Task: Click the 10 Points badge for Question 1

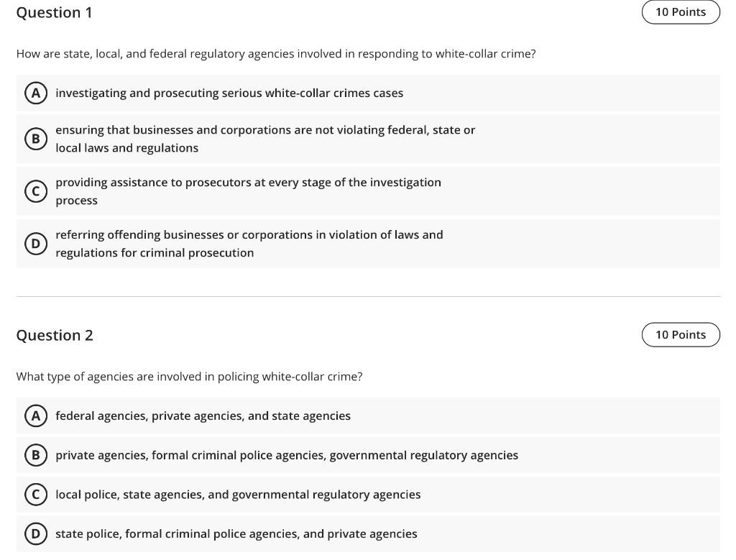Action: (681, 12)
